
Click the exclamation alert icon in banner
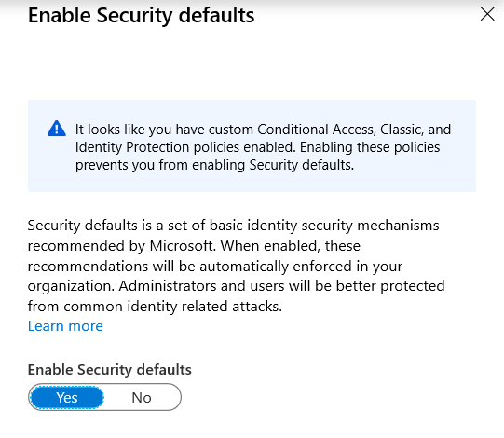tap(57, 129)
